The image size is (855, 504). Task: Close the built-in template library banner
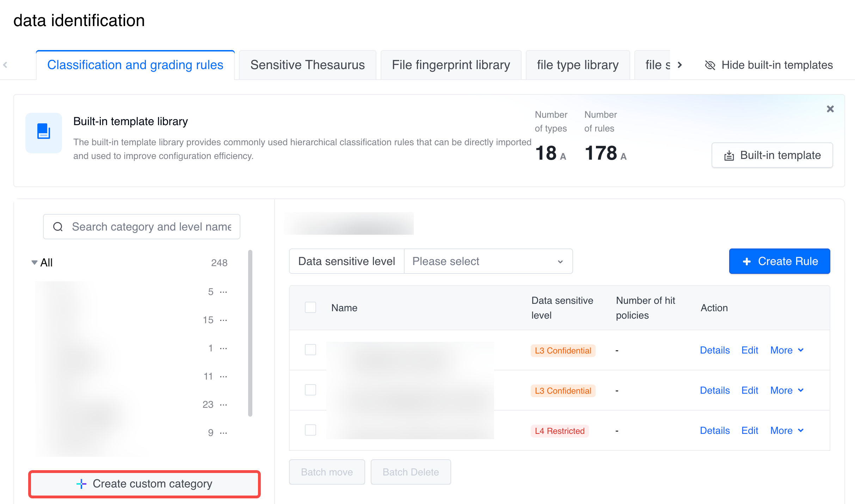(830, 109)
